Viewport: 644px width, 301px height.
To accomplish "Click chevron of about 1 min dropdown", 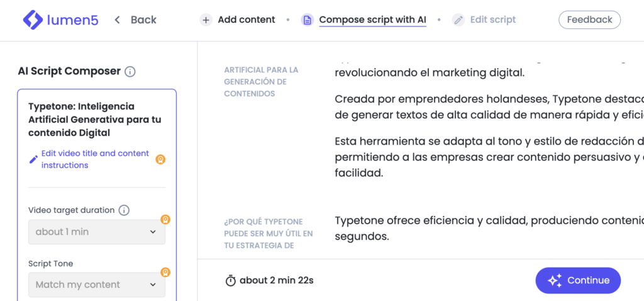I will tap(153, 232).
